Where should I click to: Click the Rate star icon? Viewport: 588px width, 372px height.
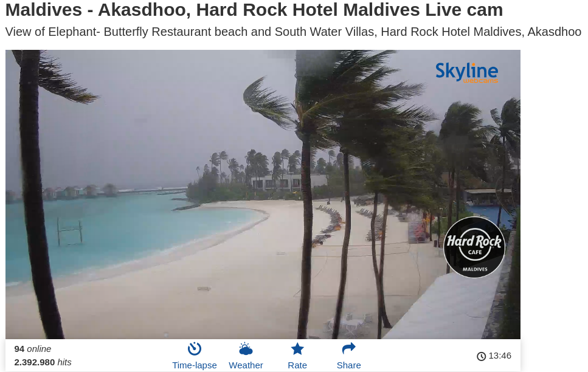[297, 349]
